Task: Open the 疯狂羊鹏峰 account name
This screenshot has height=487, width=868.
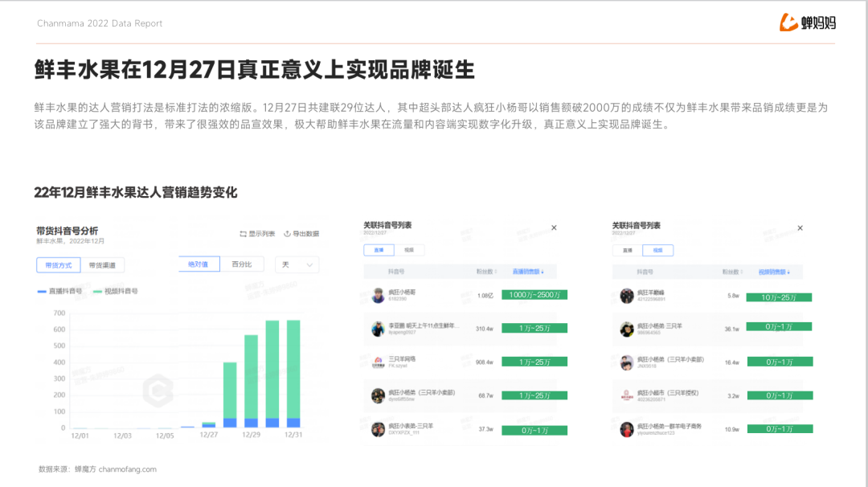Action: pos(650,293)
